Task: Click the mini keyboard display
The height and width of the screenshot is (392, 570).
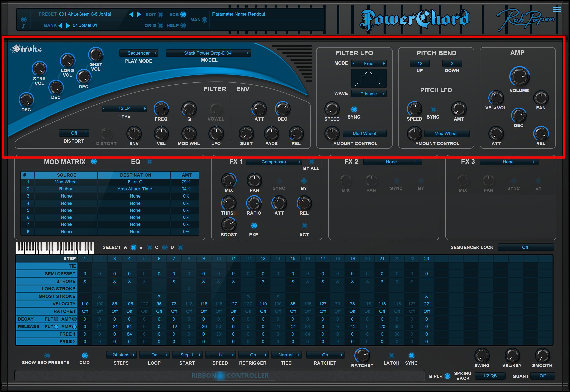Action: 55,248
